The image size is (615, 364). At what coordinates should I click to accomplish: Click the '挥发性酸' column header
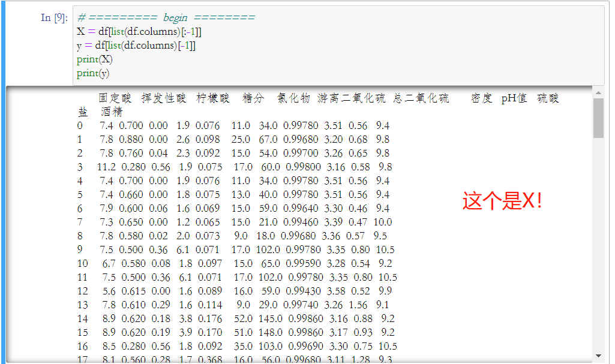[164, 98]
